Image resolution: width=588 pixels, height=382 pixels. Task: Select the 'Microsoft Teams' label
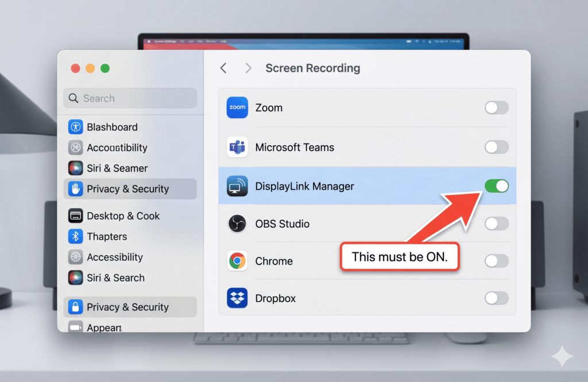[x=295, y=147]
